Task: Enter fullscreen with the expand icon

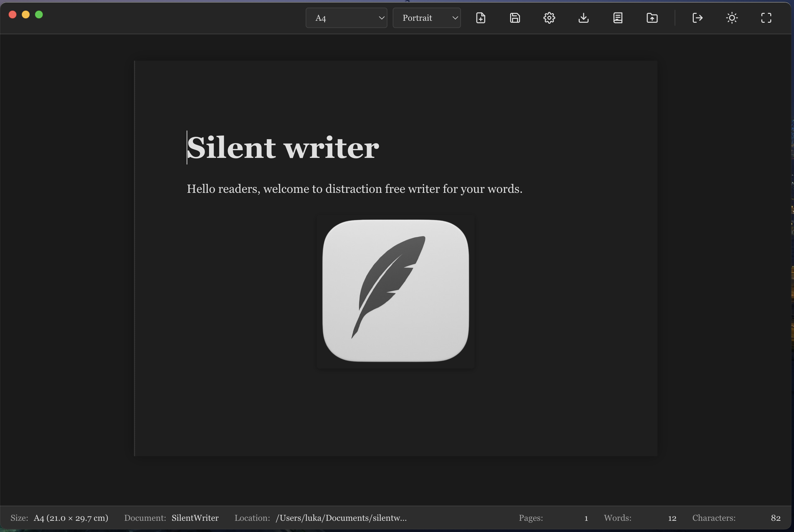Action: coord(766,18)
